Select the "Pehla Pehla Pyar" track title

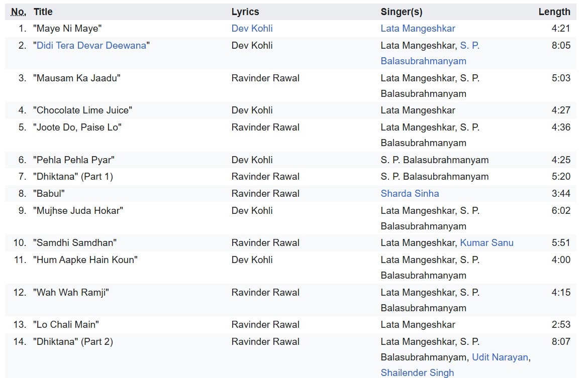coord(74,160)
